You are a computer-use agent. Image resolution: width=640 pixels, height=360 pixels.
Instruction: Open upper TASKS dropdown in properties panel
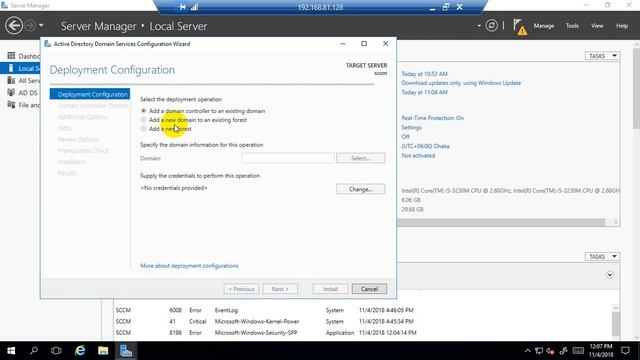click(x=602, y=56)
